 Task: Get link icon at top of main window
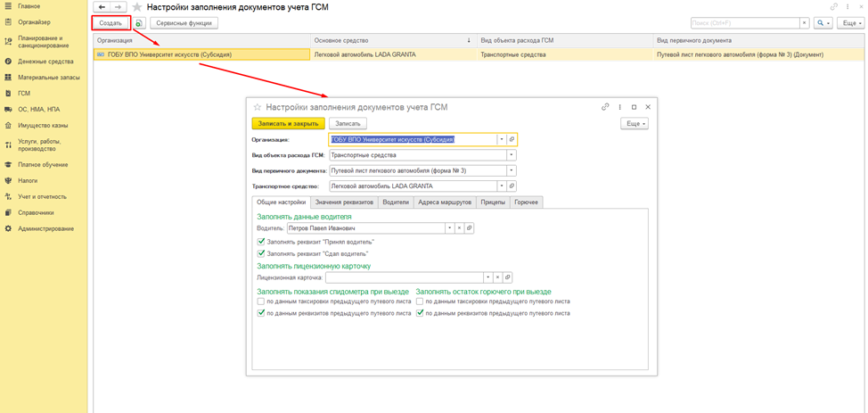click(x=833, y=6)
